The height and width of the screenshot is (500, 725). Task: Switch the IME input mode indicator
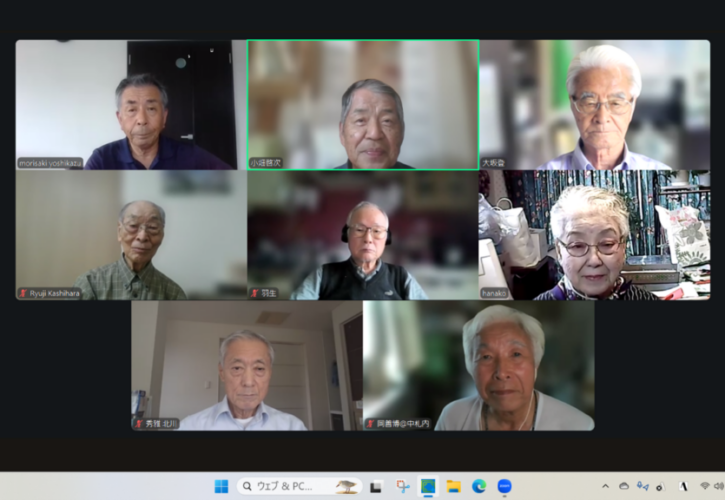tap(683, 487)
